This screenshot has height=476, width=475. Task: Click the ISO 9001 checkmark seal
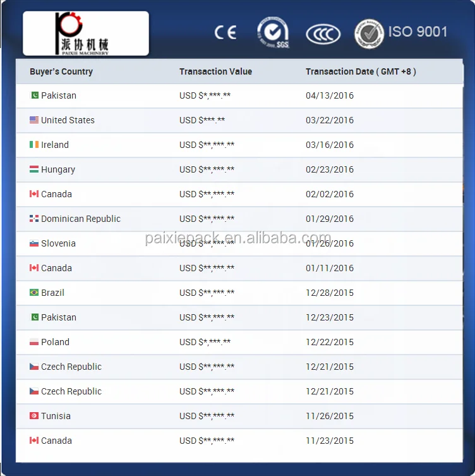click(369, 34)
